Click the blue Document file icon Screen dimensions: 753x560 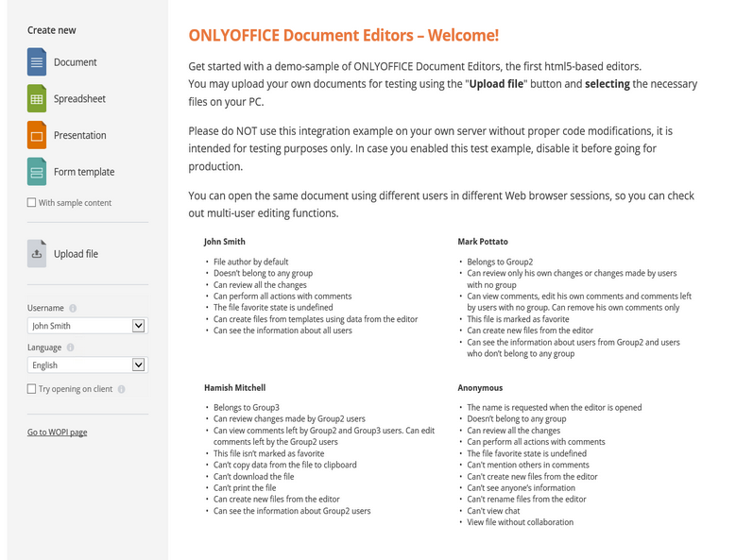pyautogui.click(x=37, y=62)
